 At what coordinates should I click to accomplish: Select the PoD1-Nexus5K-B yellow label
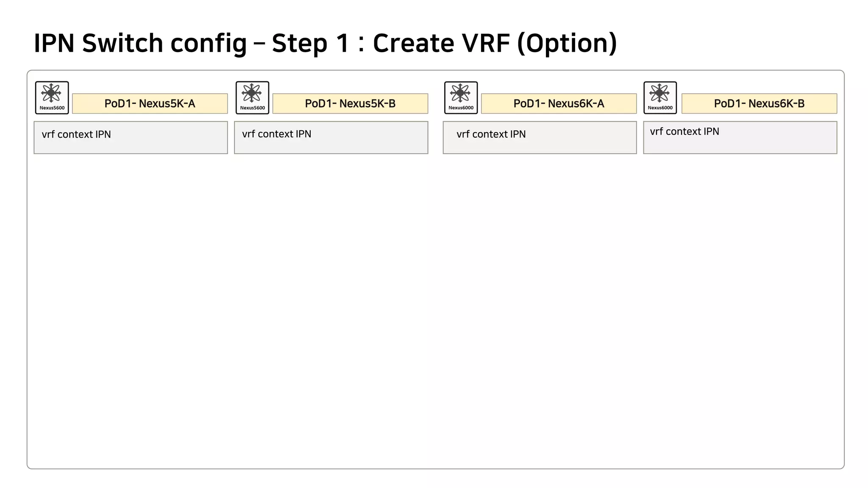click(x=350, y=103)
